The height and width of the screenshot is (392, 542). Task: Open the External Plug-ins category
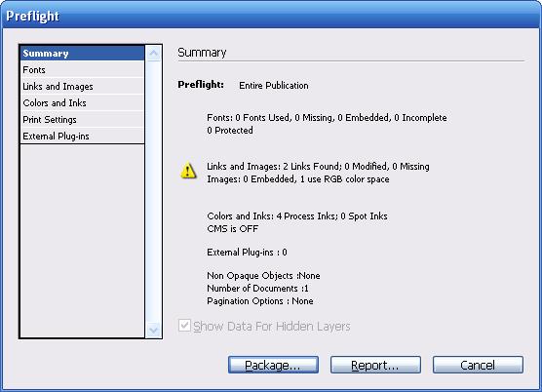82,137
